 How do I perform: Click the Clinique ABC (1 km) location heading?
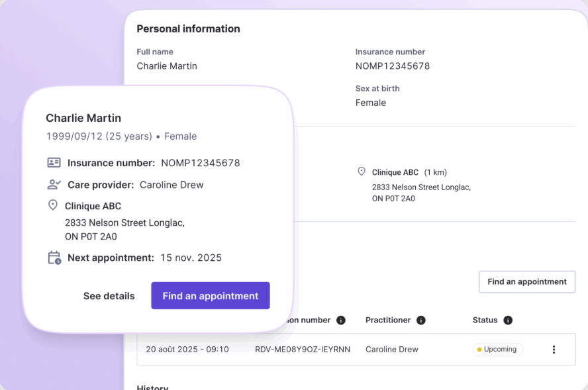[x=409, y=173]
